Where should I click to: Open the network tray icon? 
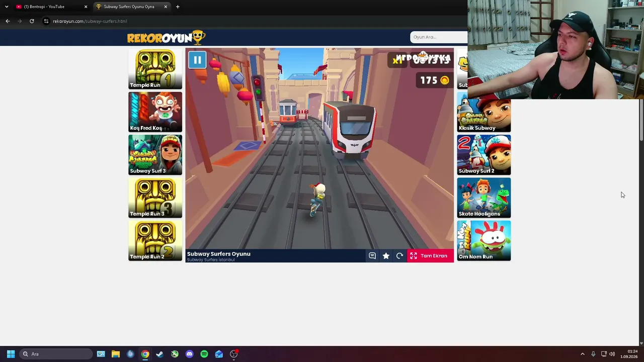(x=604, y=354)
